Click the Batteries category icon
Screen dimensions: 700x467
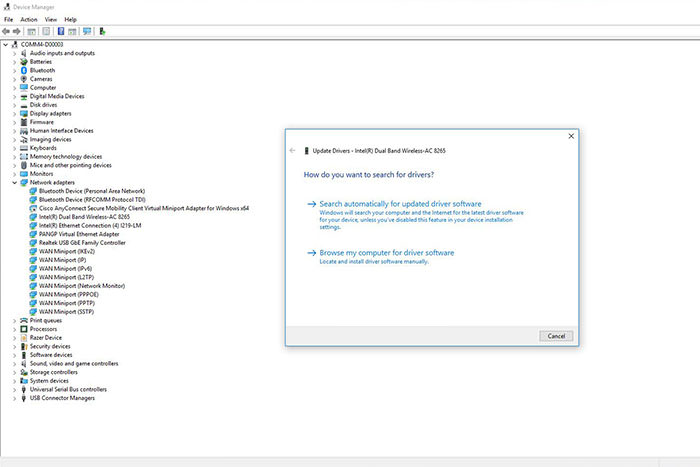24,62
